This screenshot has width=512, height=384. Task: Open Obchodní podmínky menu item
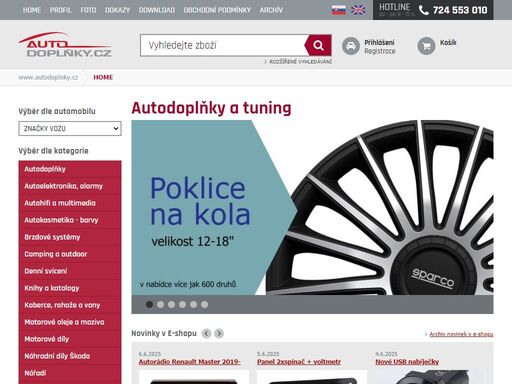coord(217,10)
